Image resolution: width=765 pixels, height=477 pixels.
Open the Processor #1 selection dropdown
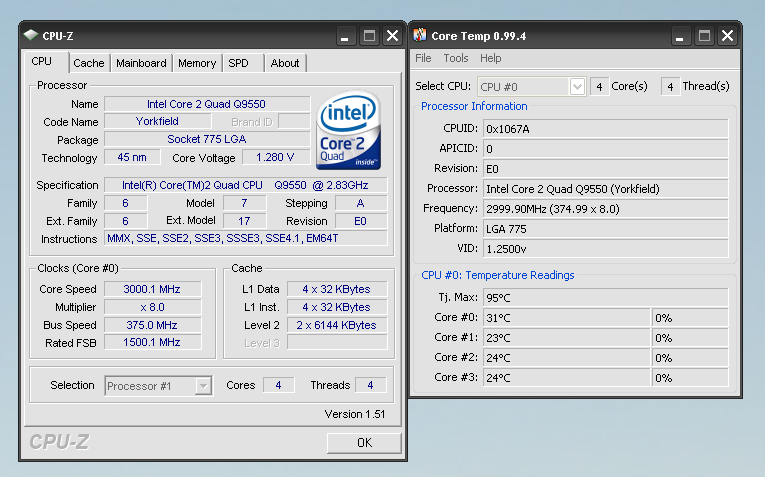[x=203, y=386]
